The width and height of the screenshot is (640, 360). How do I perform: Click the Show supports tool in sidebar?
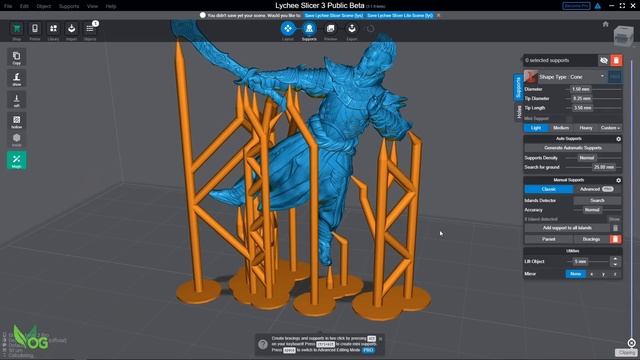click(17, 78)
